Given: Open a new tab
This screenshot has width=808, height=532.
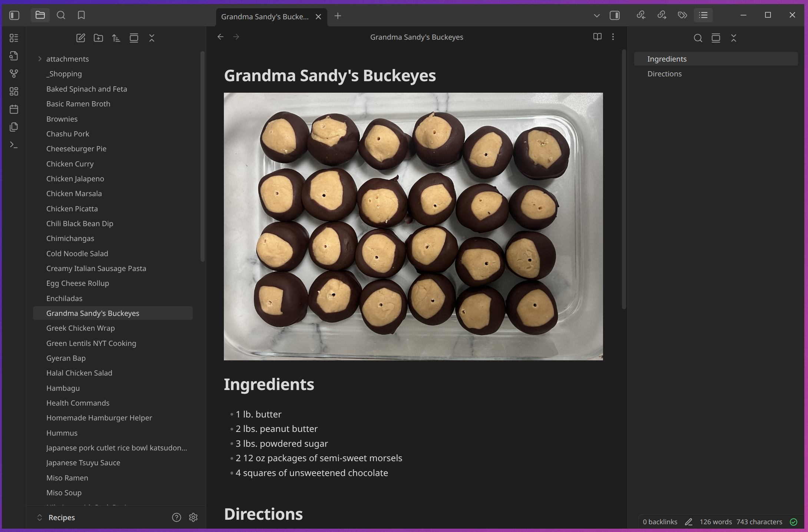Looking at the screenshot, I should click(x=338, y=16).
